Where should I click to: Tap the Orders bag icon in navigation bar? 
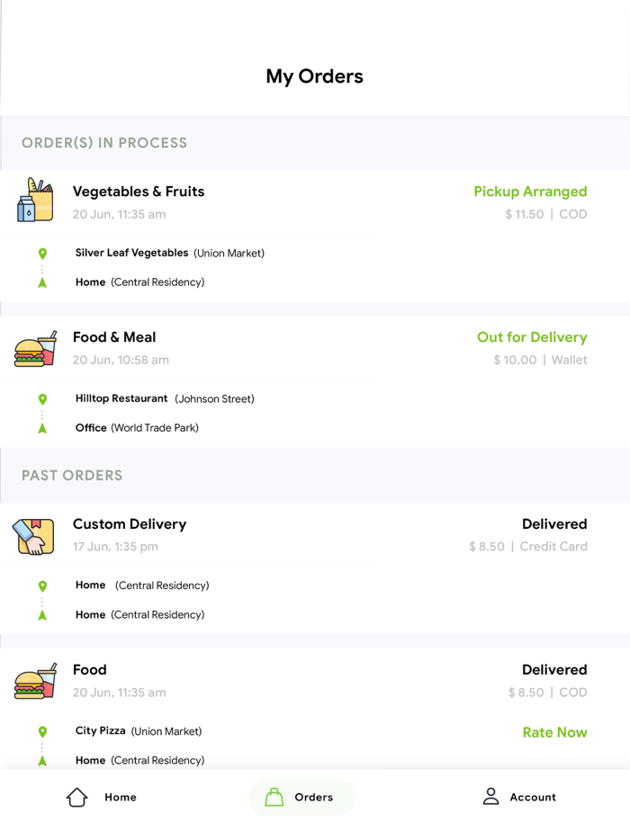pos(274,797)
